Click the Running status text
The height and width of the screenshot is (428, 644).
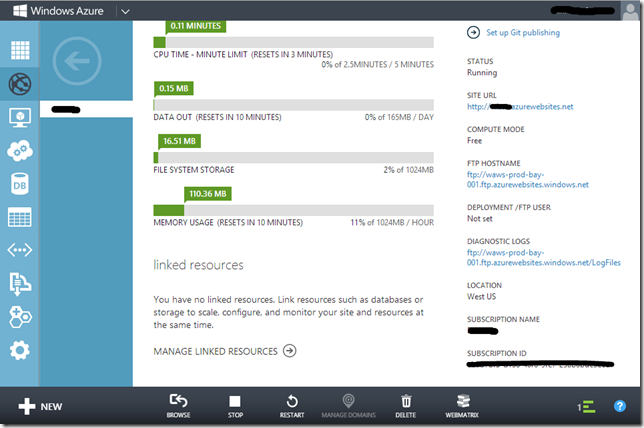[x=482, y=73]
